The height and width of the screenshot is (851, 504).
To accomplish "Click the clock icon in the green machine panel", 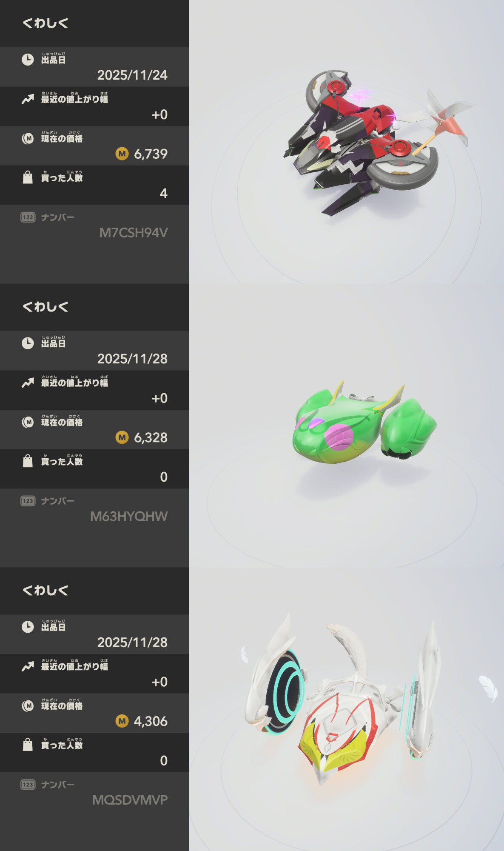I will pyautogui.click(x=28, y=343).
